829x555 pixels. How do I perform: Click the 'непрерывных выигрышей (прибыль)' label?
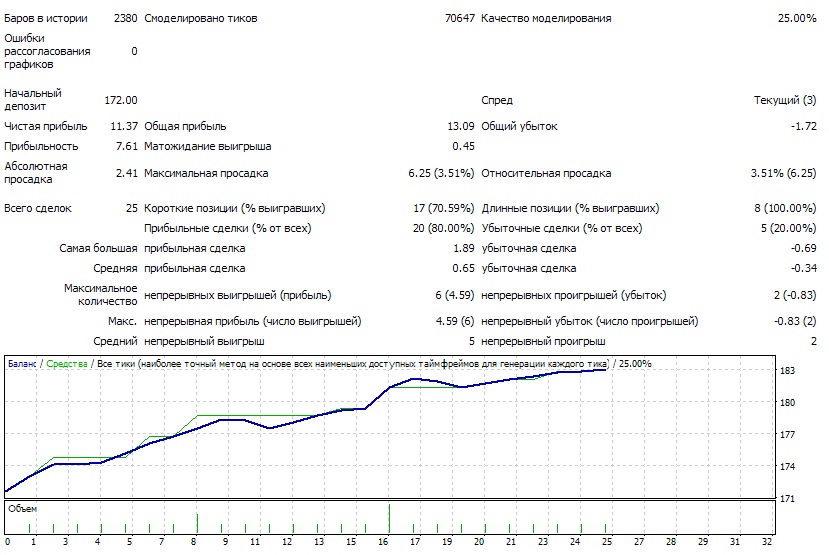pyautogui.click(x=238, y=295)
